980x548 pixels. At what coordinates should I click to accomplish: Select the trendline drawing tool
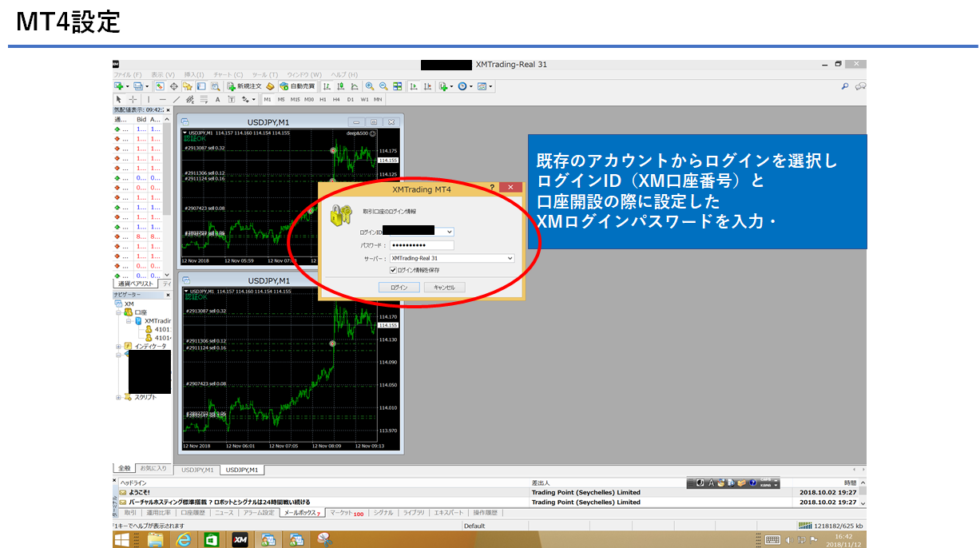[176, 99]
